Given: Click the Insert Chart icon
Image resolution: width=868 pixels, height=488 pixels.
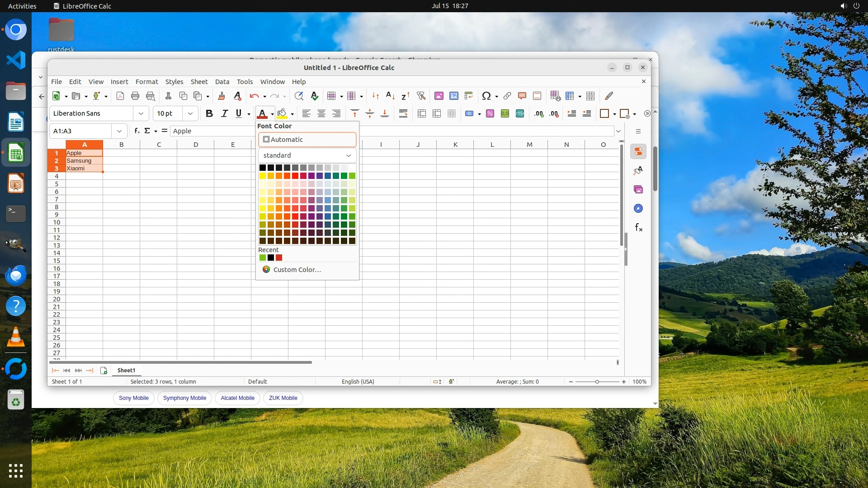Looking at the screenshot, I should pyautogui.click(x=454, y=96).
